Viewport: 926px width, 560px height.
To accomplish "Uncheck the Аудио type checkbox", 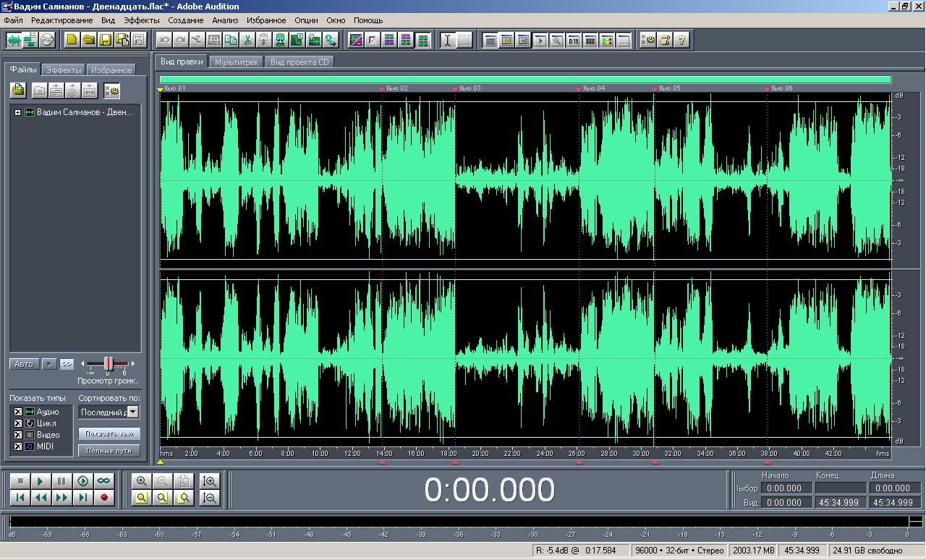I will click(x=19, y=412).
